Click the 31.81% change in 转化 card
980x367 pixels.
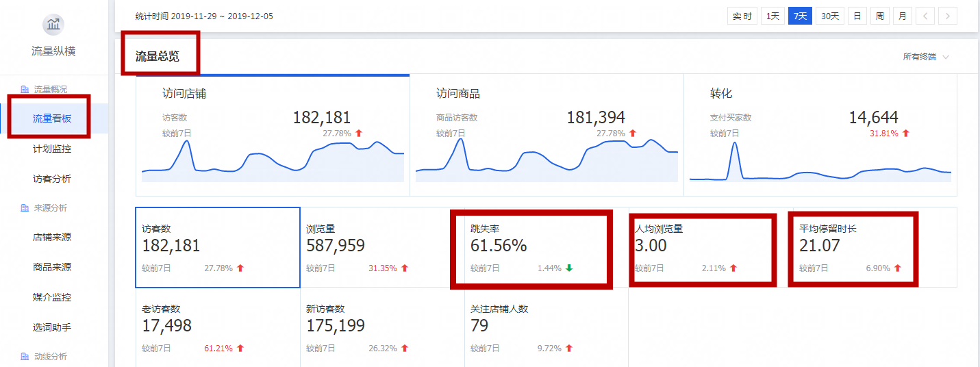click(883, 134)
